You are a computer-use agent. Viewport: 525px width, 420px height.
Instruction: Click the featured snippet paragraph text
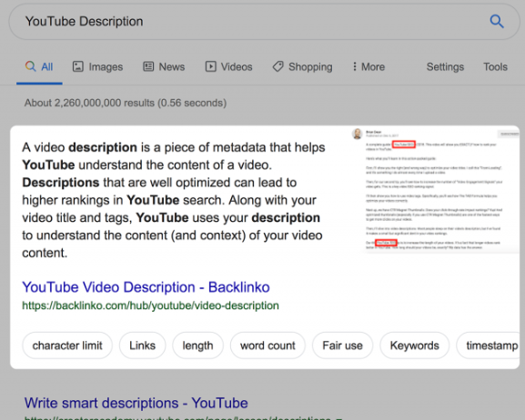point(173,200)
